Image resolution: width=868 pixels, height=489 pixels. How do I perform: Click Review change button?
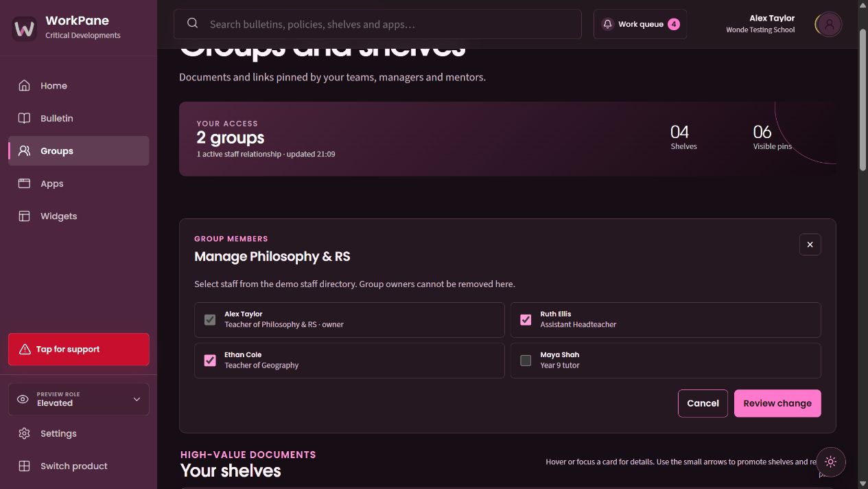(777, 403)
